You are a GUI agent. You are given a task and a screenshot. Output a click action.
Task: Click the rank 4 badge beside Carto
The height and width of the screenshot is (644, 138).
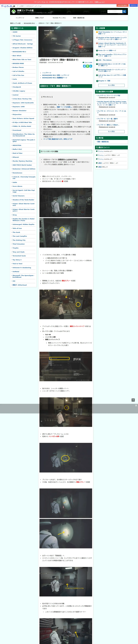click(x=97, y=50)
